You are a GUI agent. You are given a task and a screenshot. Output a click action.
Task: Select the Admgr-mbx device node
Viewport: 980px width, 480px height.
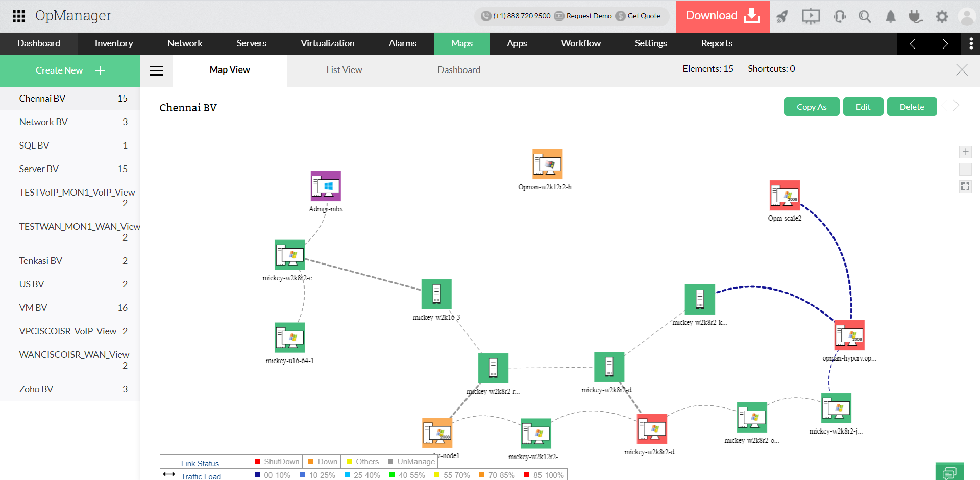click(x=326, y=186)
